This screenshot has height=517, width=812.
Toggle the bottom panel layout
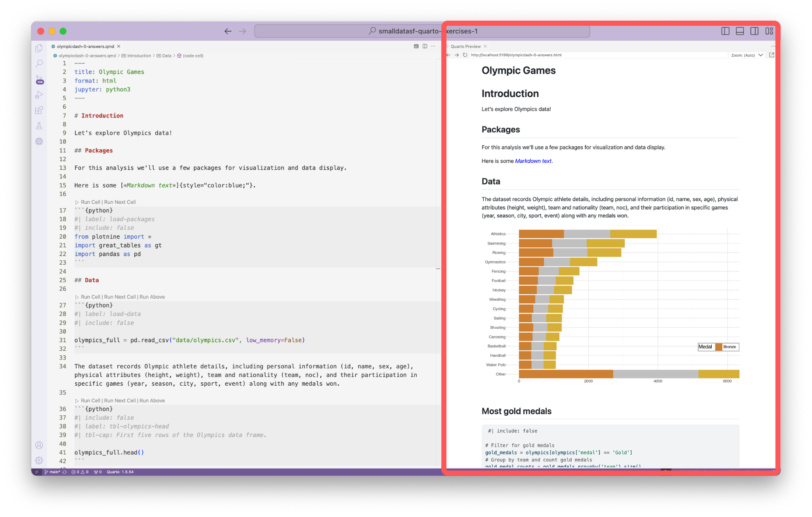740,31
